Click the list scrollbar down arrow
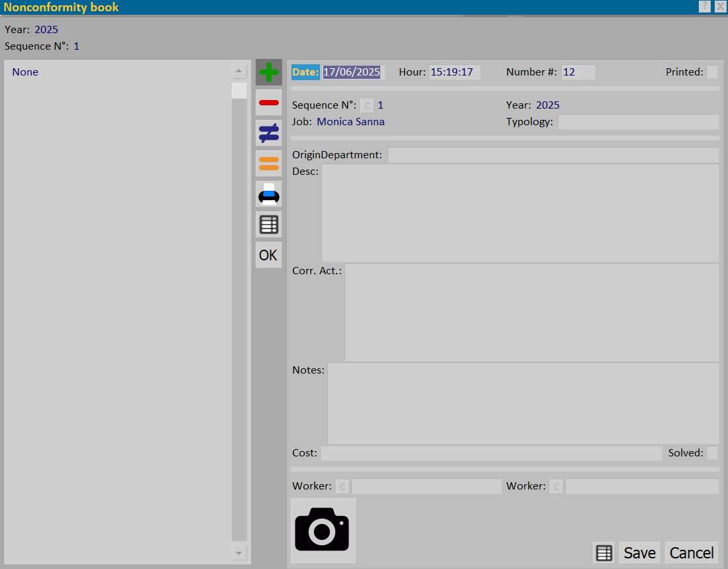 tap(238, 552)
